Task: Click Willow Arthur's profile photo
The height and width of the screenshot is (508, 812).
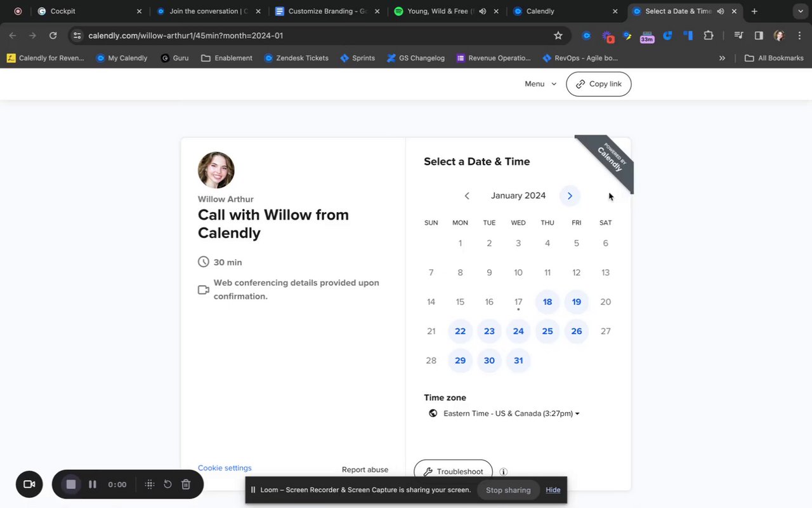Action: [x=216, y=170]
